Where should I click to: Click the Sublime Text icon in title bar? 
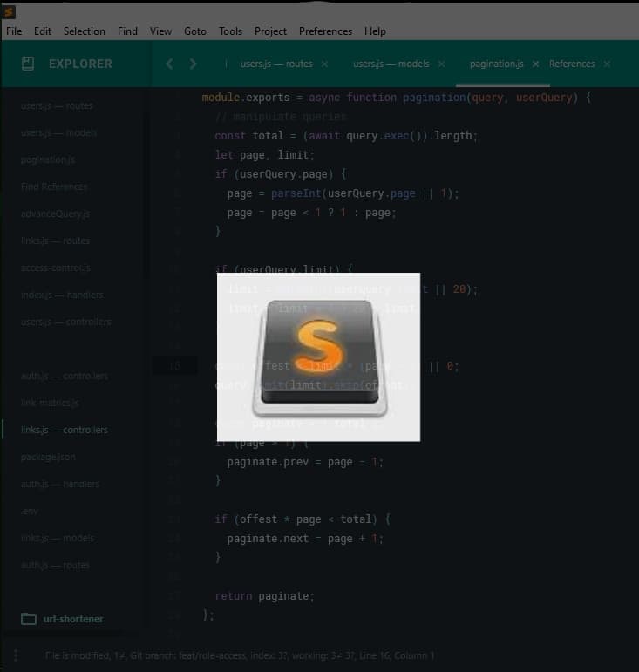click(10, 11)
